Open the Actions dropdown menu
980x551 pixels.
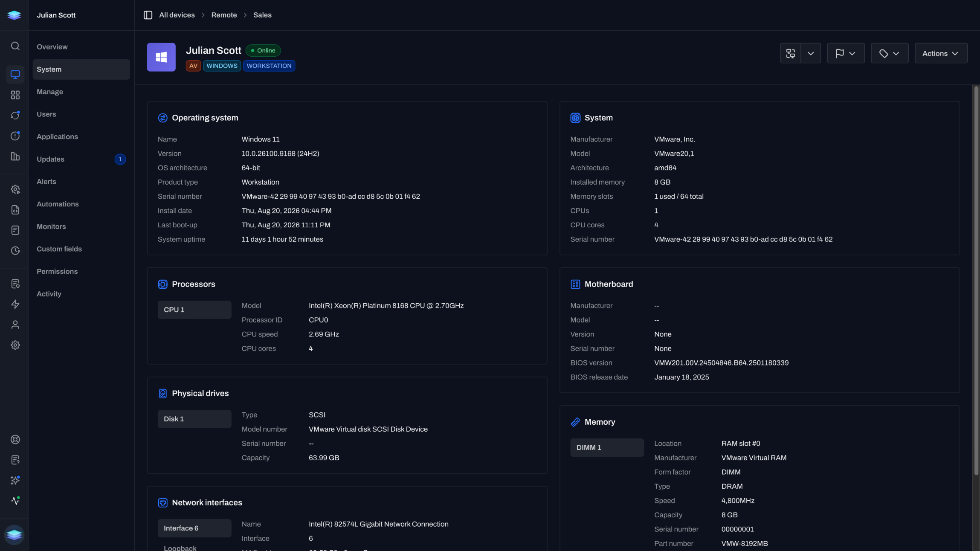[941, 53]
